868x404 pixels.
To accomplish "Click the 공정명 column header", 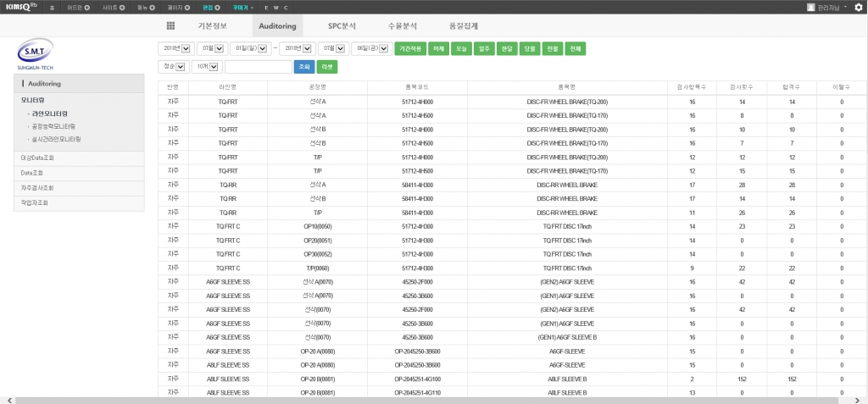I will pos(317,87).
